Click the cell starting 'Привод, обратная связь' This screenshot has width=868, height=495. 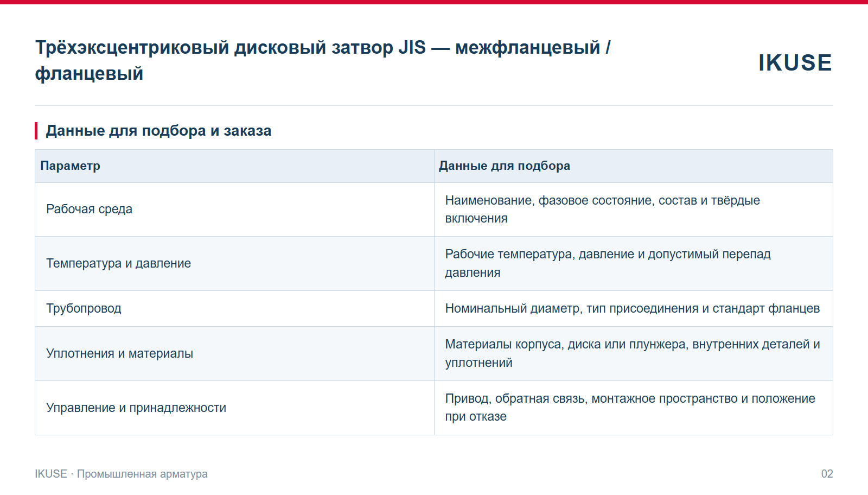634,408
